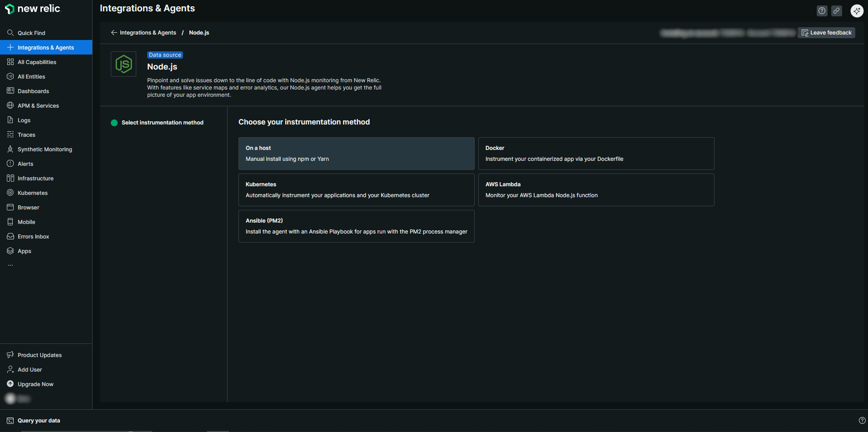
Task: Click Upgrade Now in the sidebar
Action: click(x=35, y=384)
